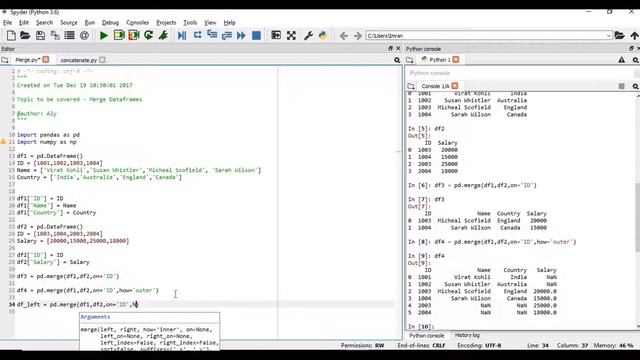Open the Search menu
This screenshot has width=640, height=360.
point(44,22)
